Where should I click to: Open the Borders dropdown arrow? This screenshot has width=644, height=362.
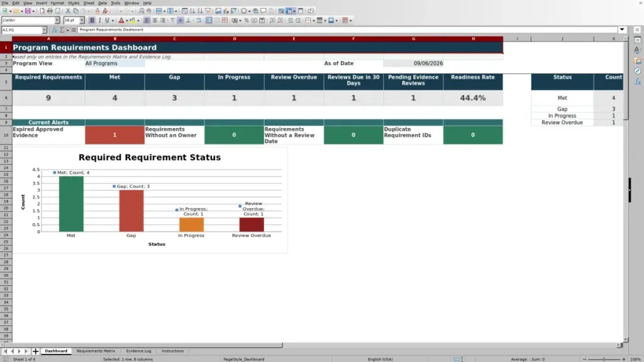click(x=314, y=21)
